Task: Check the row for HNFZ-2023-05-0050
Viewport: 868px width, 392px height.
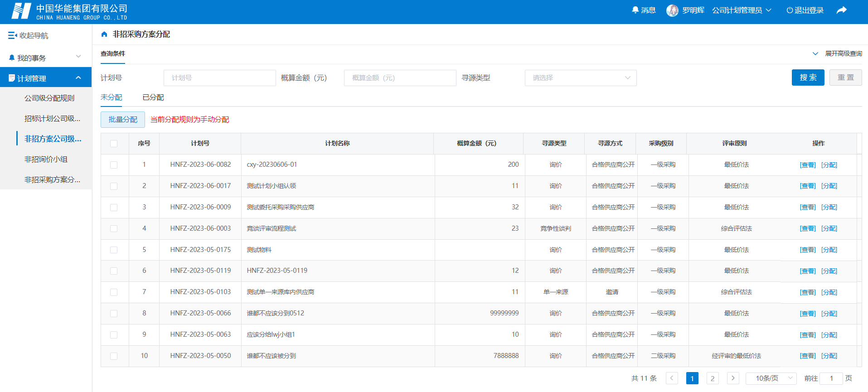Action: [x=114, y=356]
